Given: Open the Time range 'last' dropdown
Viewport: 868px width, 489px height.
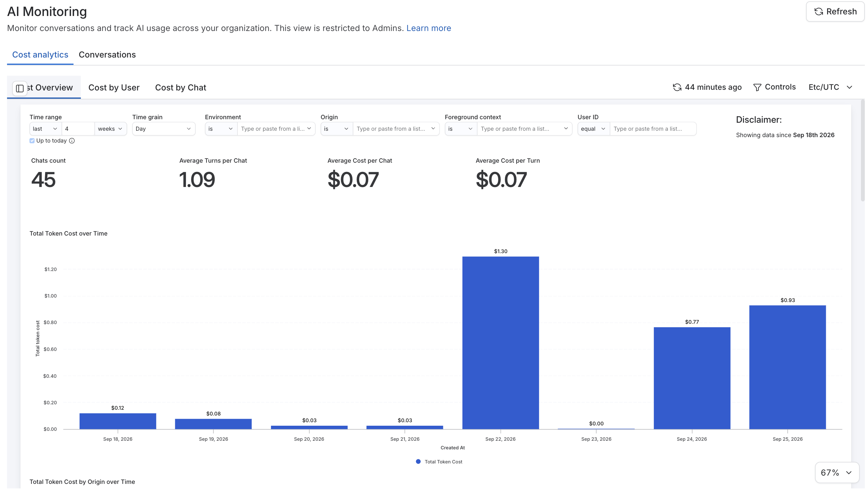Looking at the screenshot, I should pyautogui.click(x=45, y=129).
